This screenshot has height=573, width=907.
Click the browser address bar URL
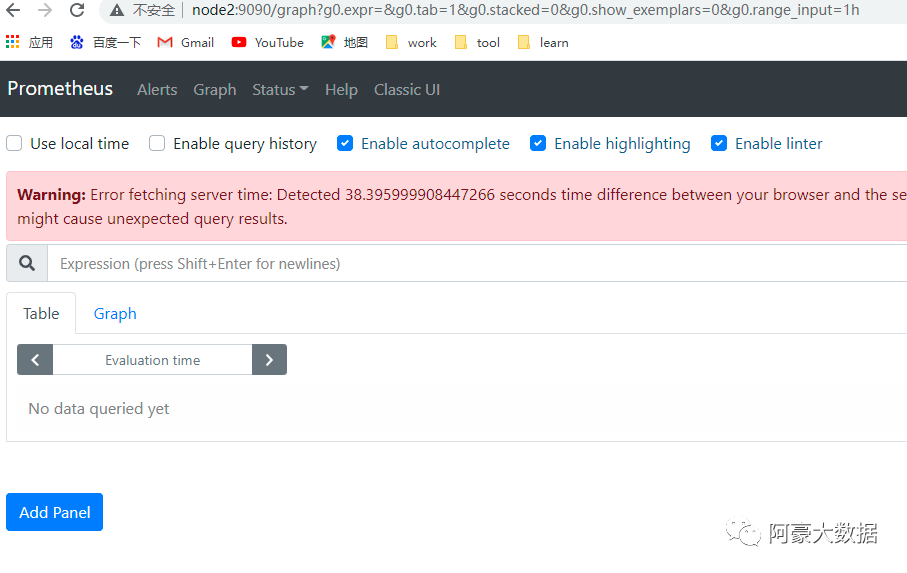525,10
